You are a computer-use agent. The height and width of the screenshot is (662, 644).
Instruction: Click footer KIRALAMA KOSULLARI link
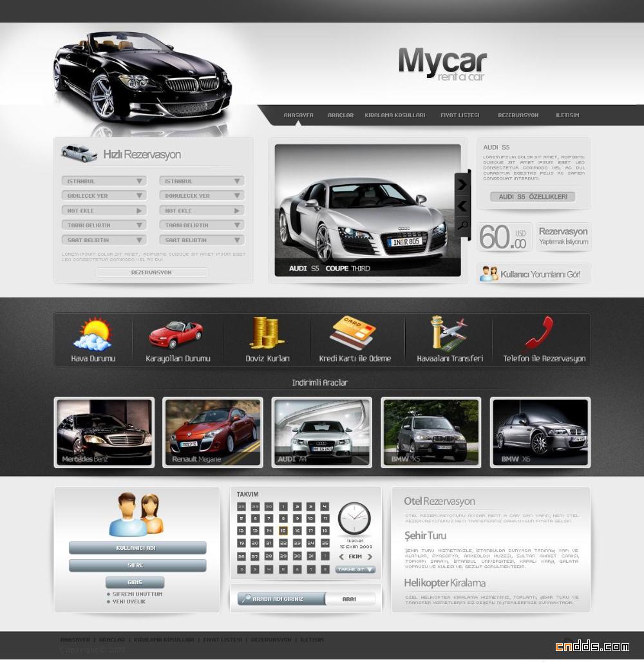point(164,639)
